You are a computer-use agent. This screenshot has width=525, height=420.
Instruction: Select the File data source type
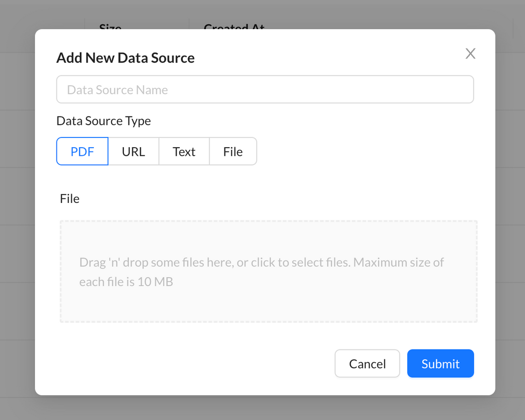click(233, 151)
